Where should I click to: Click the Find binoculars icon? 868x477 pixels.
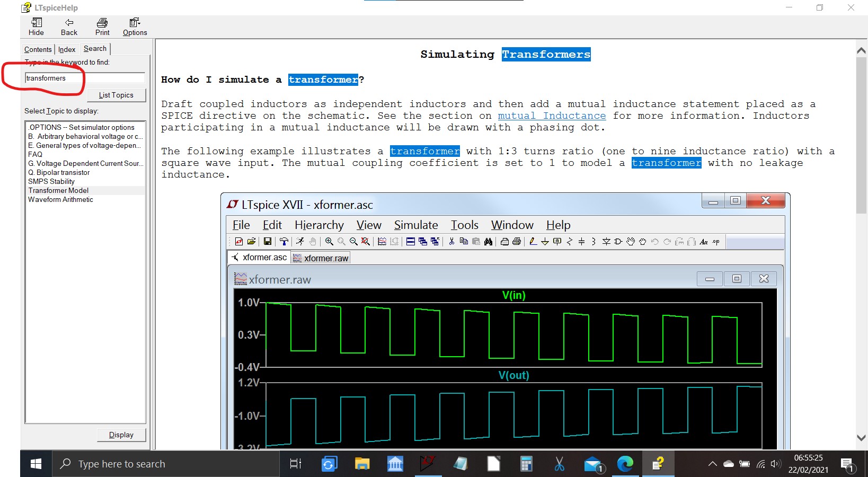(x=488, y=242)
